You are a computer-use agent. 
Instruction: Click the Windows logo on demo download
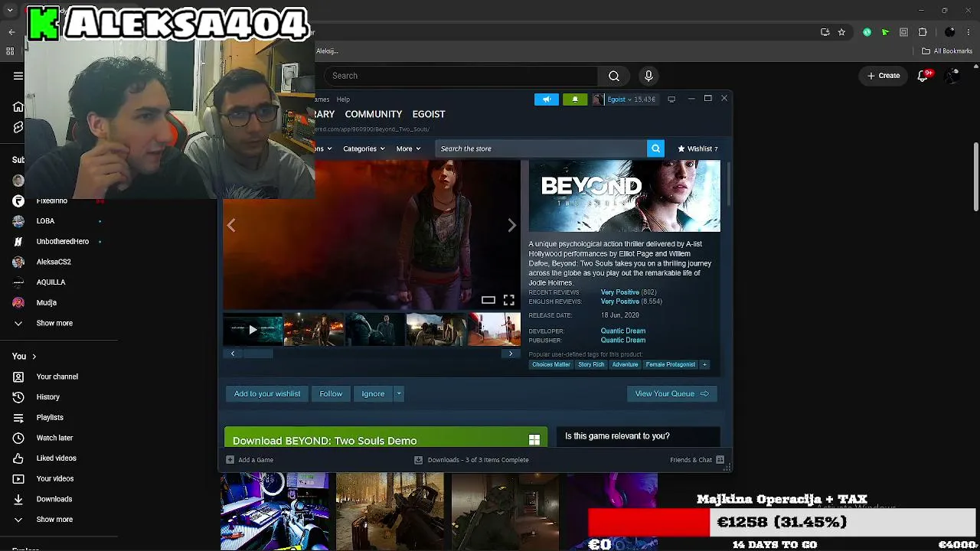534,440
